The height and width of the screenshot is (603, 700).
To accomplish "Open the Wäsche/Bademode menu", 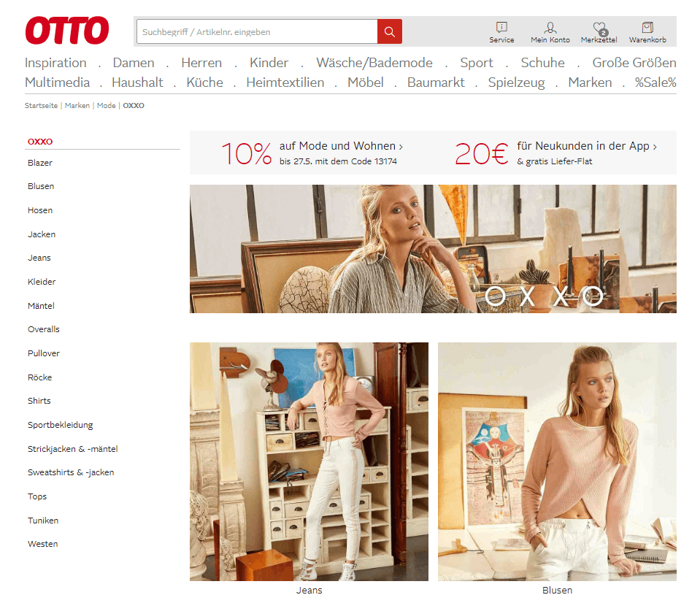I will tap(374, 63).
